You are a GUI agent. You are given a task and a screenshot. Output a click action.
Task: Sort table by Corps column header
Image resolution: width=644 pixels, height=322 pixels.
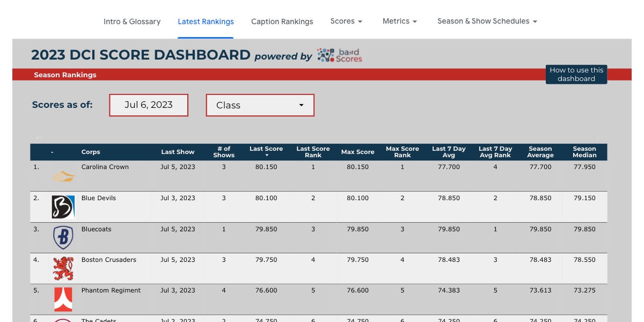click(91, 152)
